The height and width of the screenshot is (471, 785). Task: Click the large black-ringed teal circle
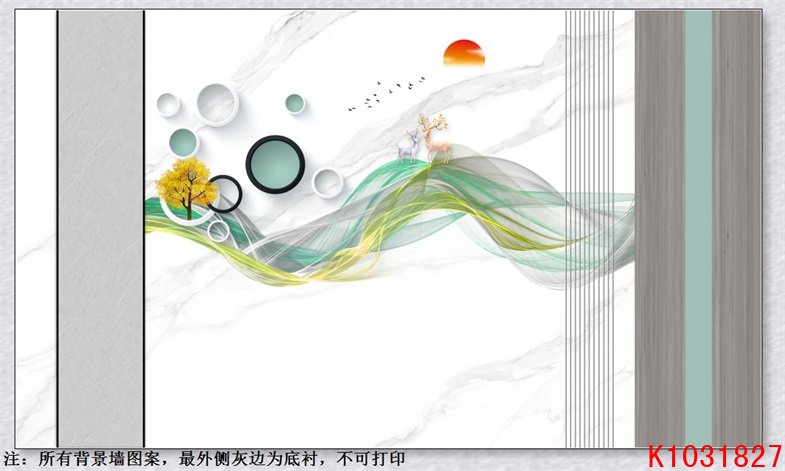275,164
